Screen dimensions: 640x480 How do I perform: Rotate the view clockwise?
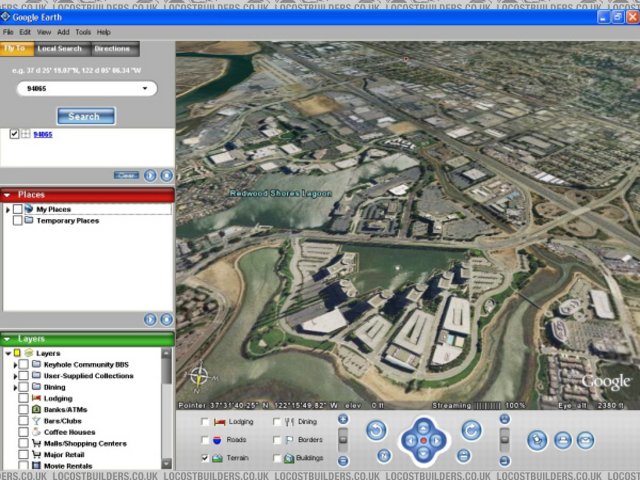click(x=471, y=430)
